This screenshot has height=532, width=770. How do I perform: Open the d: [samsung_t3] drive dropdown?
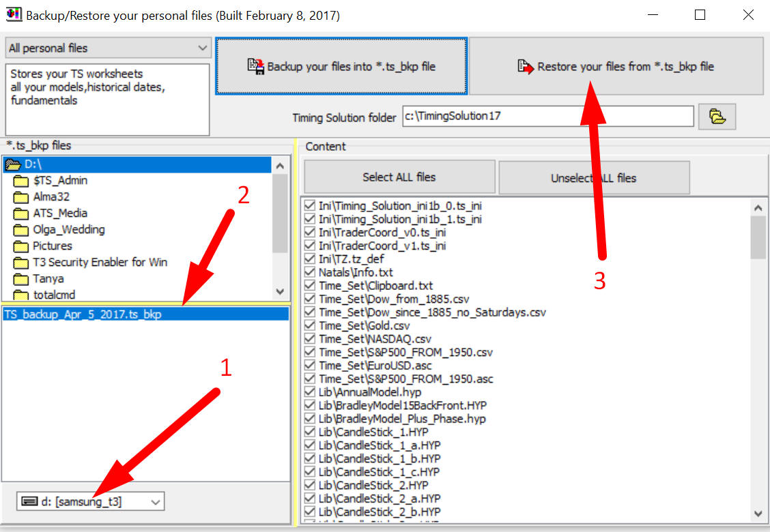pos(90,502)
